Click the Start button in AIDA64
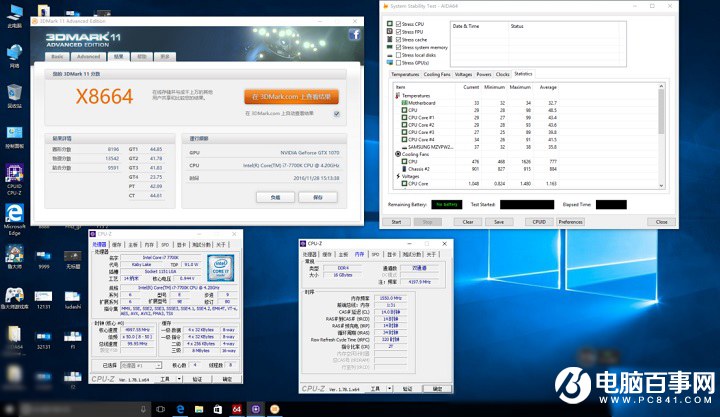Screen dimensions: 720x417 tap(396, 222)
